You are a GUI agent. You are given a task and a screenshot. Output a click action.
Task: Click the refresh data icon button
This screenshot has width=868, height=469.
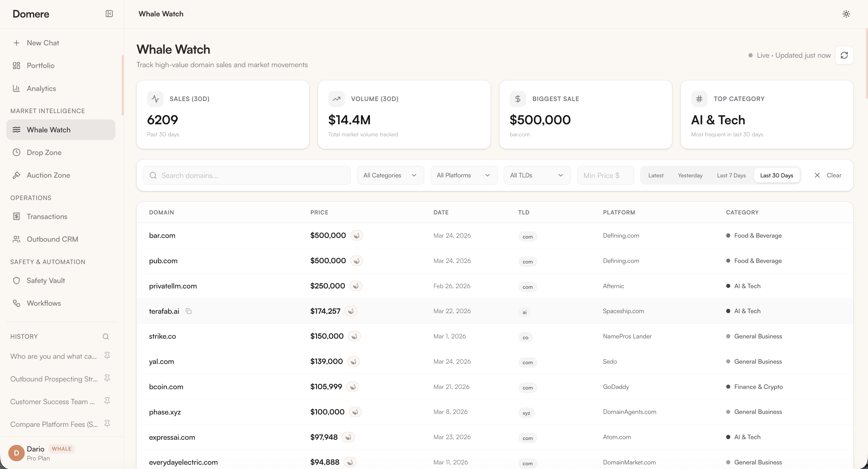point(844,55)
